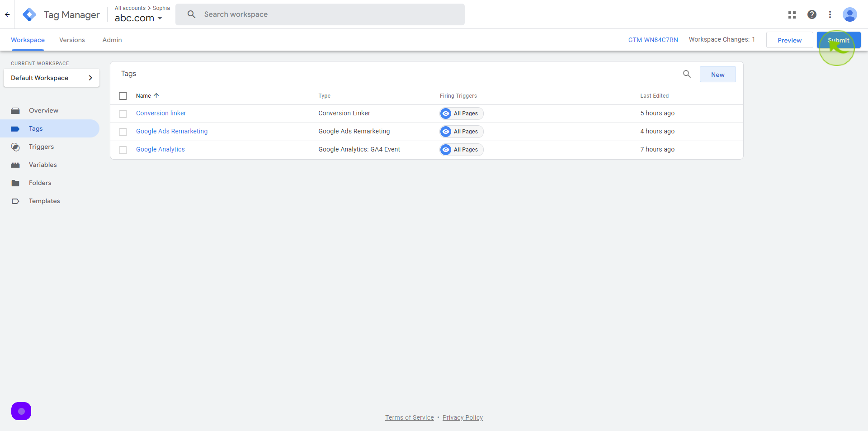The height and width of the screenshot is (431, 868).
Task: Click Workspace Changes: 1
Action: 722,39
